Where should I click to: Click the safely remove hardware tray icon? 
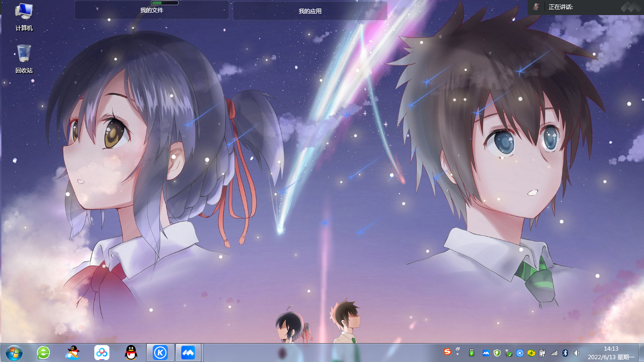(508, 353)
